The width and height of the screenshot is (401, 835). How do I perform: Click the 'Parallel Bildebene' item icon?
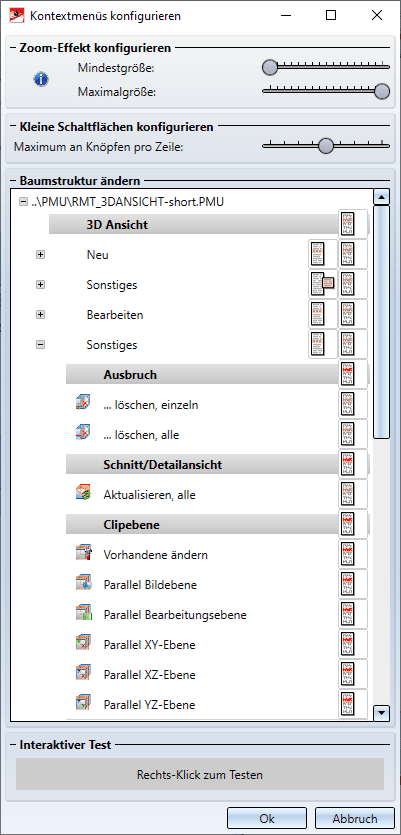pyautogui.click(x=84, y=584)
